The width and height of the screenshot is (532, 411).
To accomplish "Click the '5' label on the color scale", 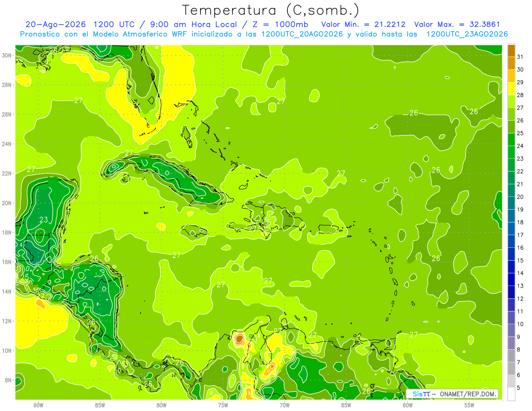I will 519,388.
